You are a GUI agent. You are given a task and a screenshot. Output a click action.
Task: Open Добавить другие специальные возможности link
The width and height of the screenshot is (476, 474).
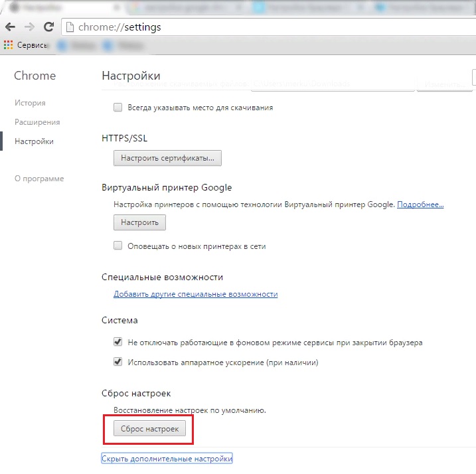pos(195,294)
